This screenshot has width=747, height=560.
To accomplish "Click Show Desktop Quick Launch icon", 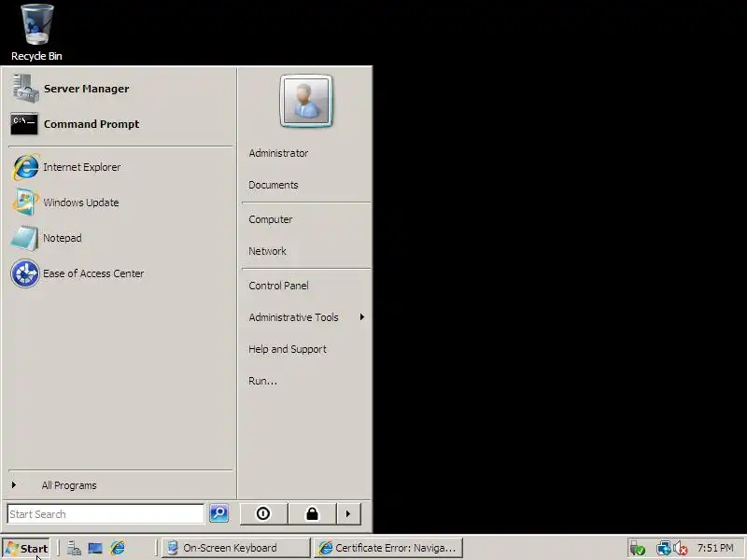I will pos(95,548).
